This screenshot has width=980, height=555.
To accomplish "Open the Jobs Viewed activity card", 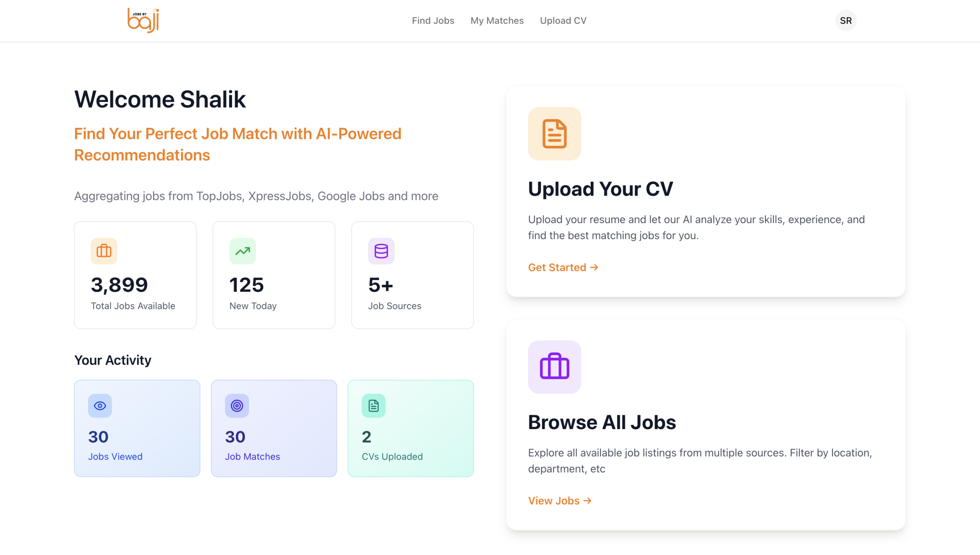I will click(x=137, y=428).
